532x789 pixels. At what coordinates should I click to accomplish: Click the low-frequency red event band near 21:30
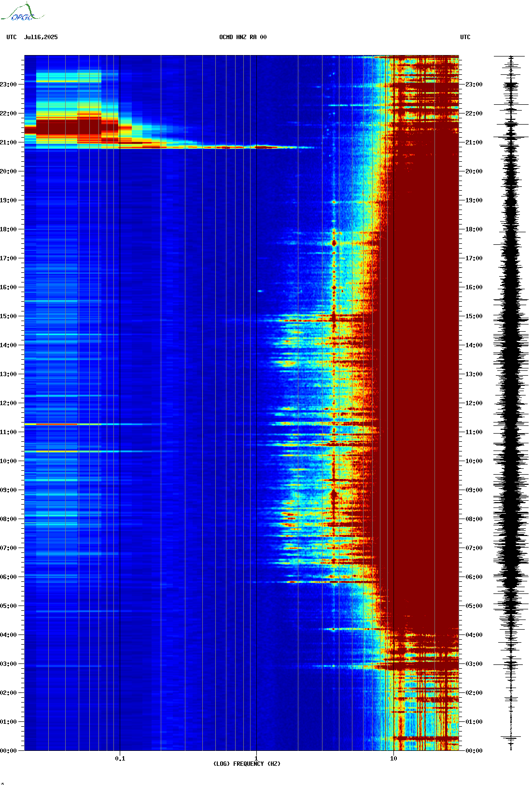coord(72,127)
